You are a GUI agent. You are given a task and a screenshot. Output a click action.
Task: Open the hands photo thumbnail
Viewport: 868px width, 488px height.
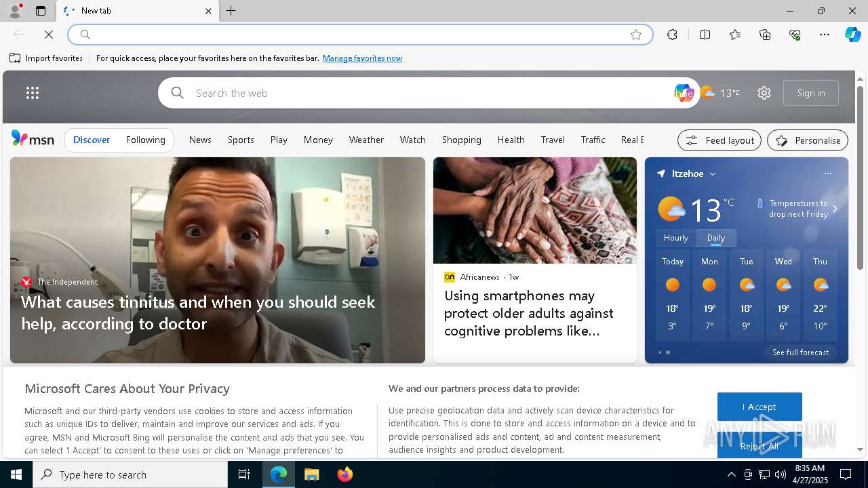(535, 210)
